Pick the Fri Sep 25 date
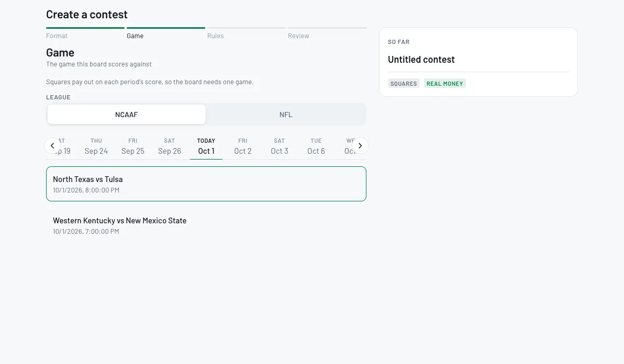The height and width of the screenshot is (364, 624). pos(133,146)
